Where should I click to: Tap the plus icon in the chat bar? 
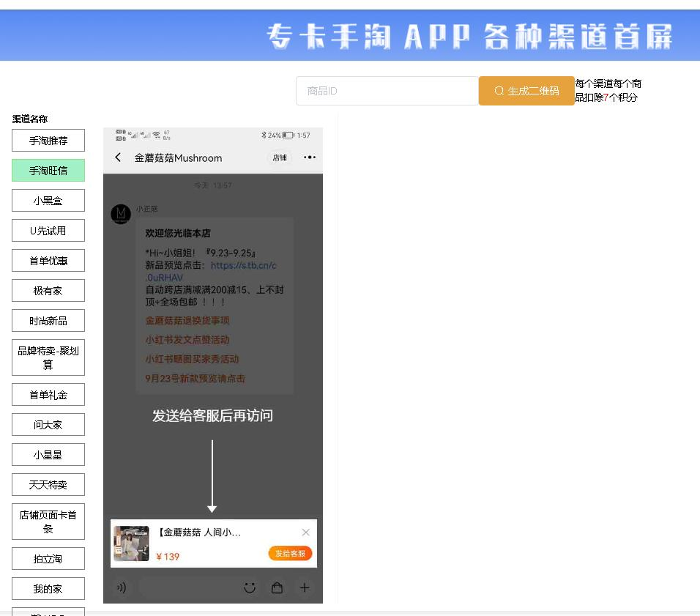305,588
